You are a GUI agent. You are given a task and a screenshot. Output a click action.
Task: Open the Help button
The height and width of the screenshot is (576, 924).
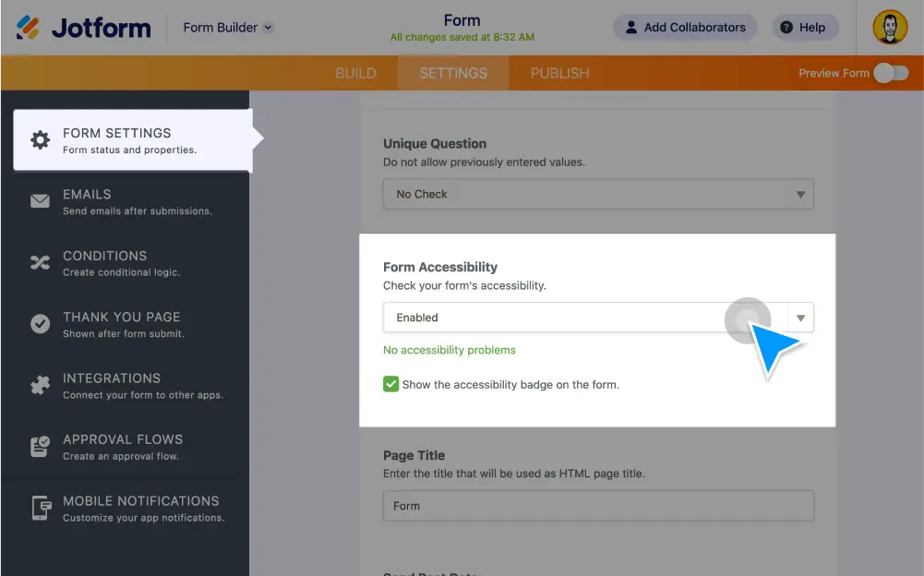point(805,27)
